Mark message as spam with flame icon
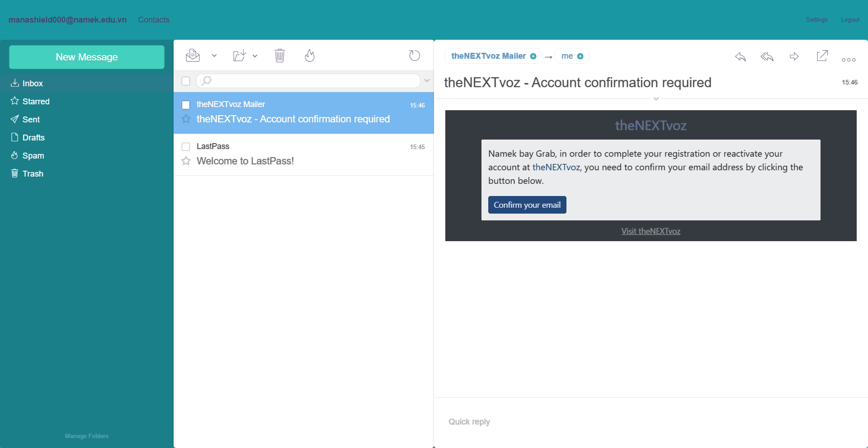 (x=310, y=56)
